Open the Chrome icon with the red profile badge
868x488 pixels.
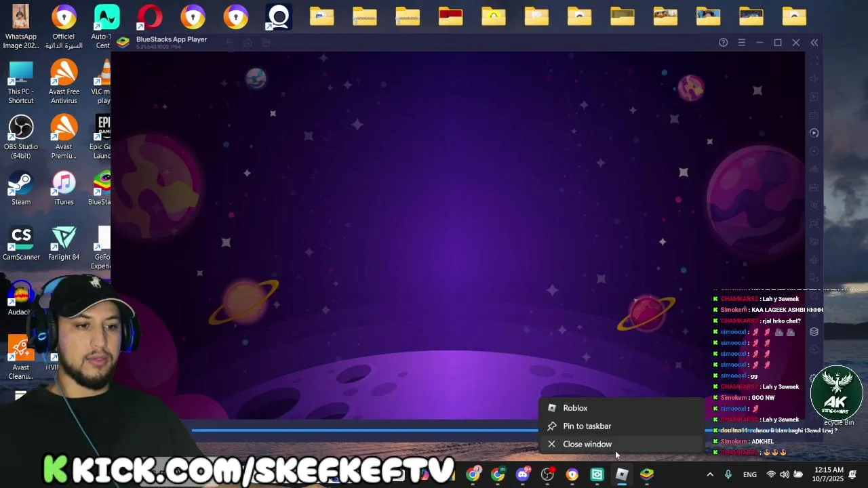(x=473, y=474)
